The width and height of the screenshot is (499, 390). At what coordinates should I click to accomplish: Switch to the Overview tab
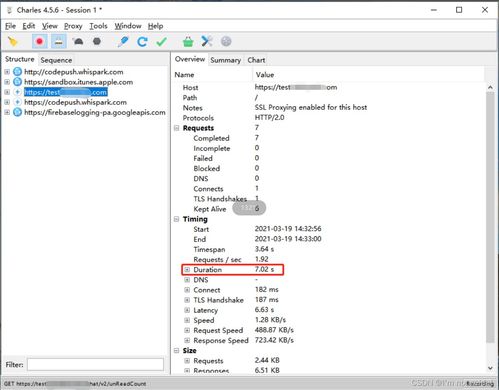[190, 59]
